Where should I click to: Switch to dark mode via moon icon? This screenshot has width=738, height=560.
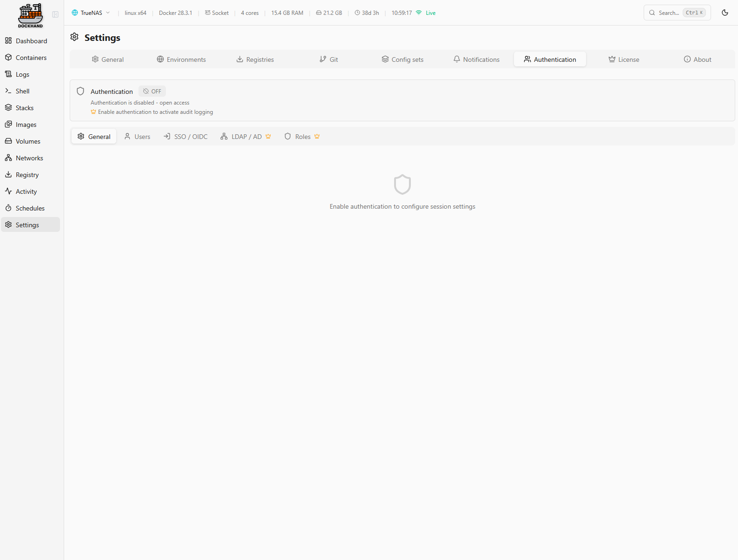725,13
